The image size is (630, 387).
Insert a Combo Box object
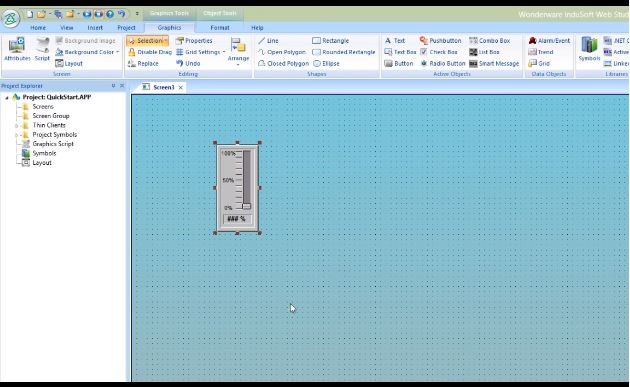(x=489, y=41)
